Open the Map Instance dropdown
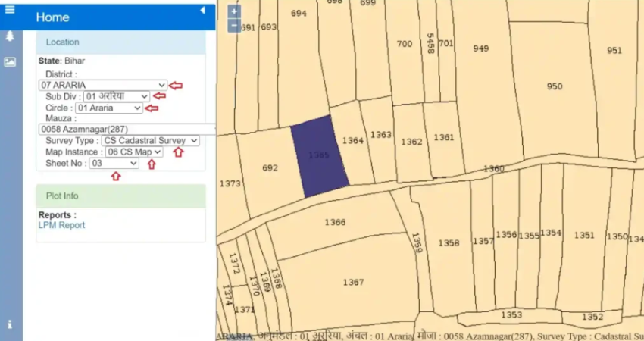 (134, 152)
